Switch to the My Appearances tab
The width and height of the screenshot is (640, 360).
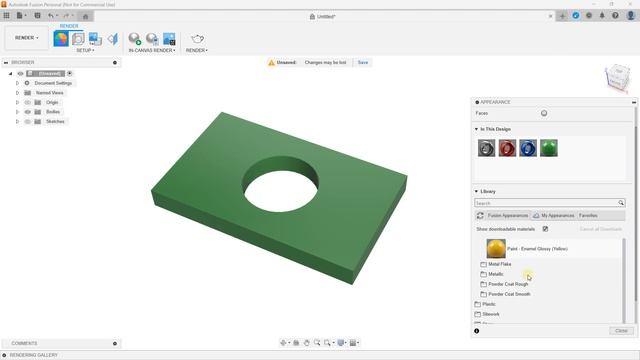tap(558, 216)
